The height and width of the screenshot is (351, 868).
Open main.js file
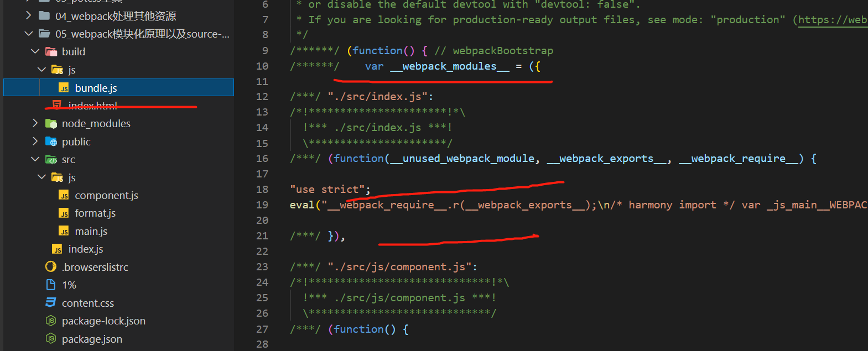click(x=91, y=231)
